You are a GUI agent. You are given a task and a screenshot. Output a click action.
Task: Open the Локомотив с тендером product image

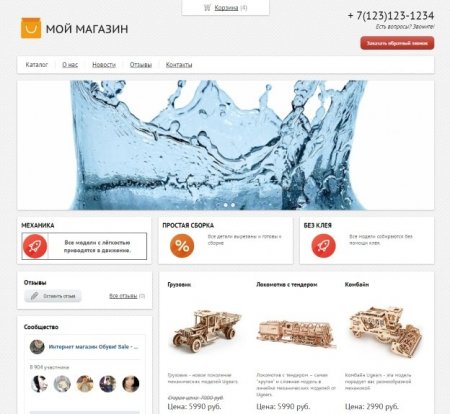pos(296,331)
